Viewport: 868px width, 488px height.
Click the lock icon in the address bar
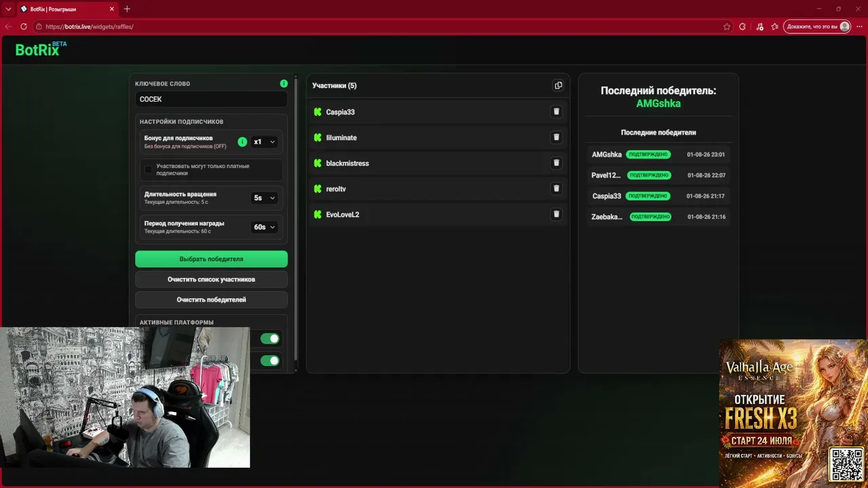(x=39, y=26)
